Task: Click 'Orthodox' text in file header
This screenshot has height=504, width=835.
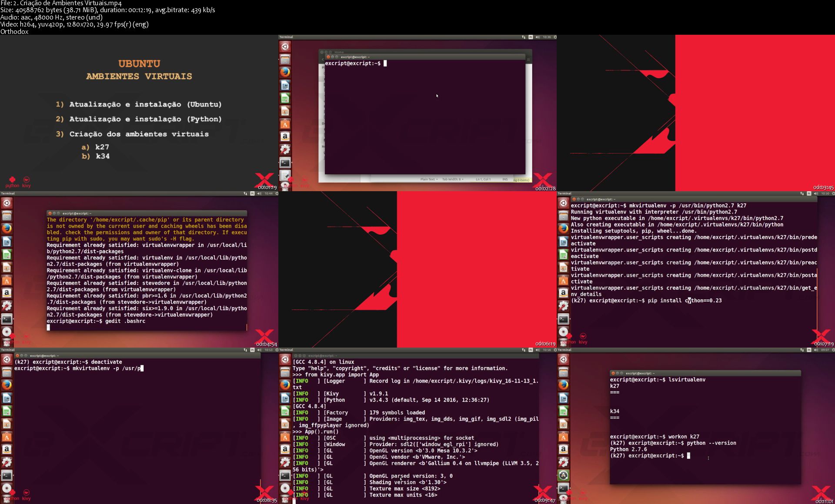Action: (x=14, y=31)
